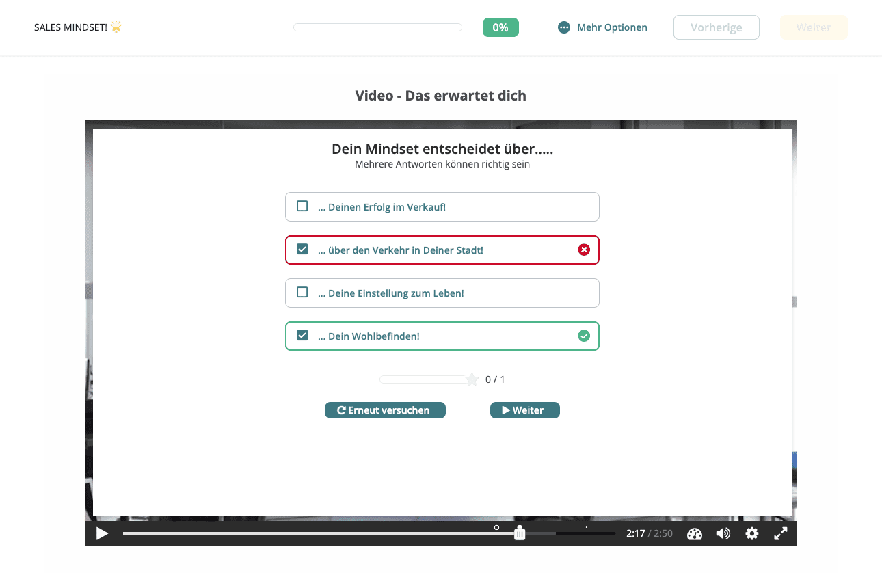Click the question Dein Mindset entscheidet über
This screenshot has width=882, height=588.
tap(442, 149)
